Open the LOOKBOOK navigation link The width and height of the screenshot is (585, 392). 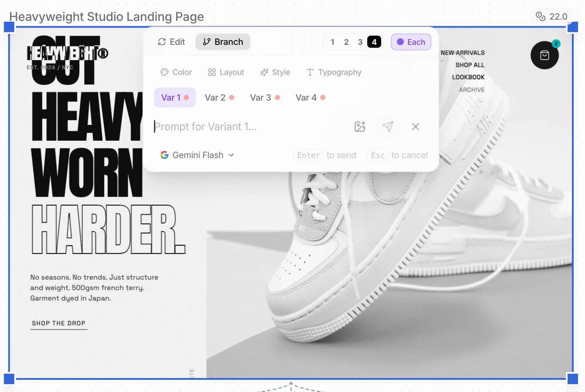pyautogui.click(x=469, y=77)
